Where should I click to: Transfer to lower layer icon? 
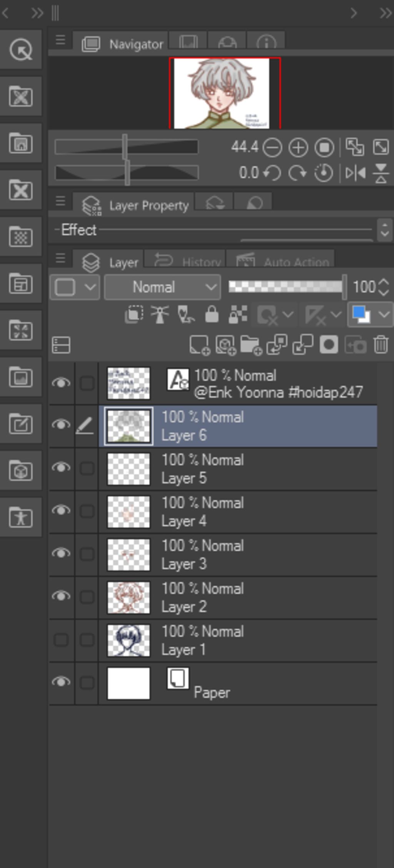click(277, 344)
